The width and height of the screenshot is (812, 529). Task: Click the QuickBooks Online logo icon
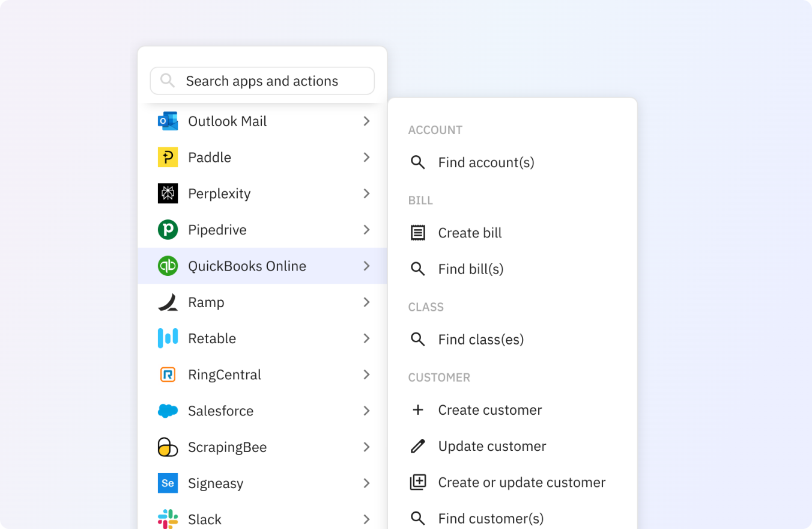(x=168, y=266)
